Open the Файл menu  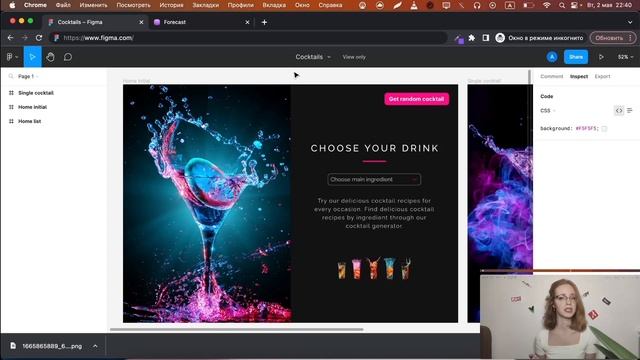coord(63,5)
